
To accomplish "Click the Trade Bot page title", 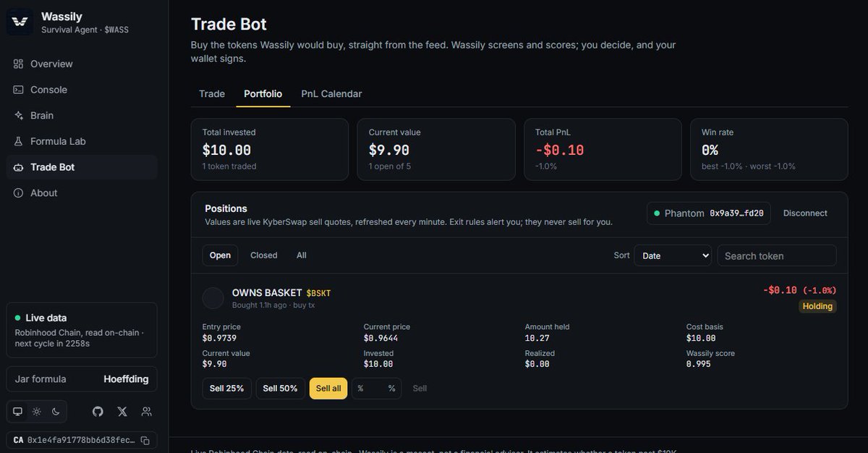I will (x=229, y=24).
